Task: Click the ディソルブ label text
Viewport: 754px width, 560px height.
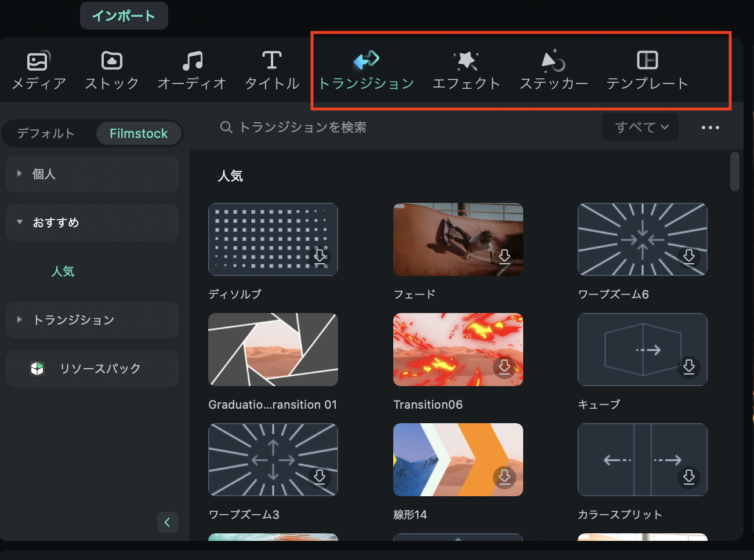Action: click(x=235, y=294)
